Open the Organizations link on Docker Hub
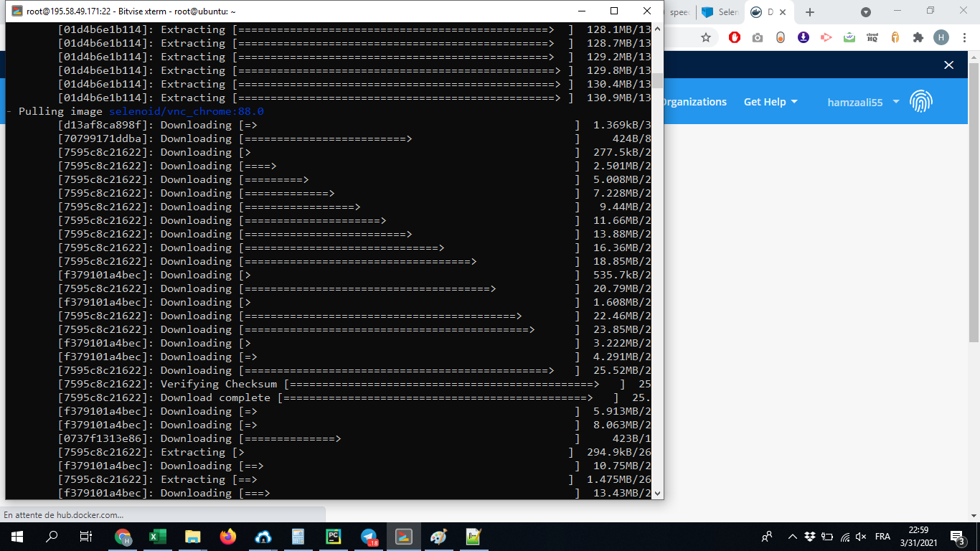Viewport: 980px width, 551px height. (694, 102)
